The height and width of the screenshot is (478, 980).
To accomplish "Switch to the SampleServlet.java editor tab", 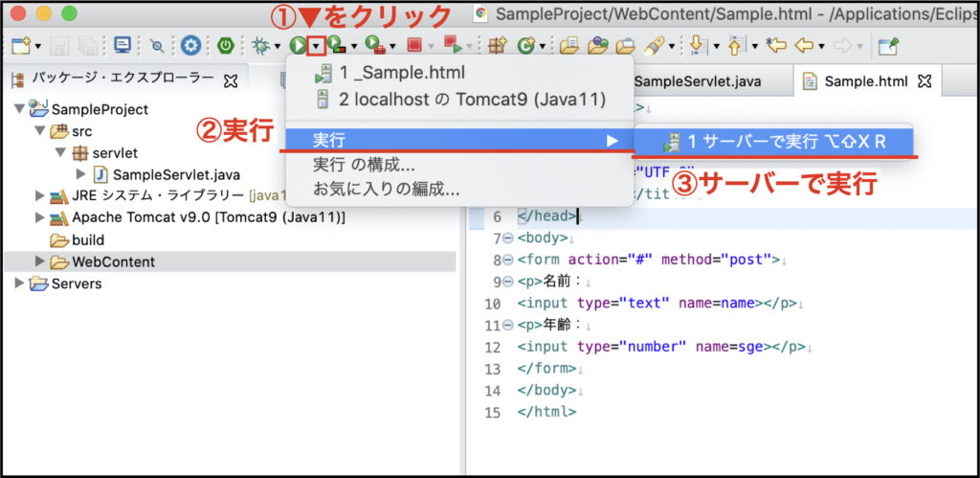I will coord(698,81).
